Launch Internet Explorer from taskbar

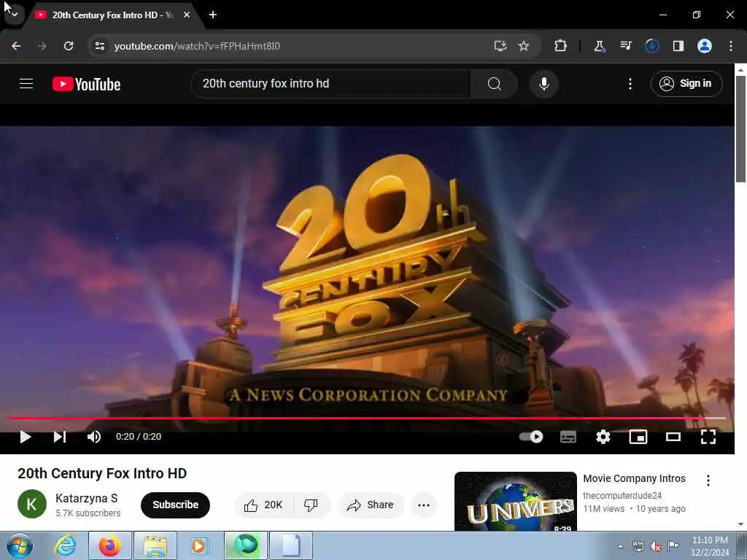tap(65, 545)
